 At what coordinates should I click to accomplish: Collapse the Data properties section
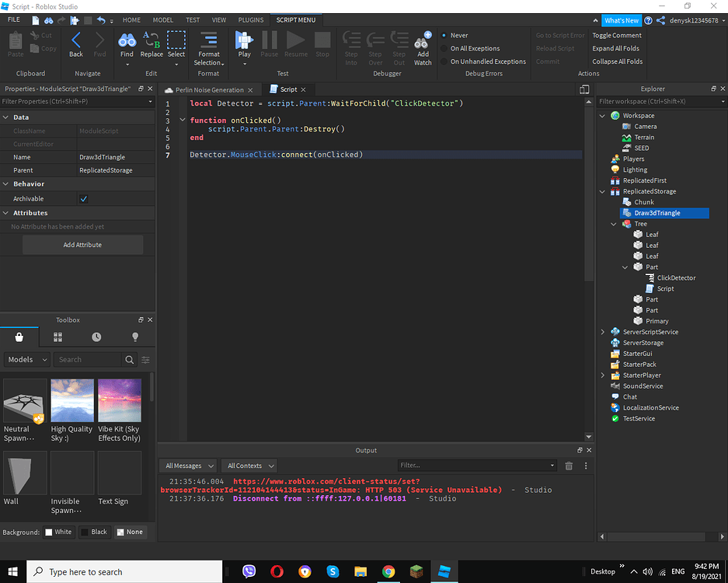point(6,117)
